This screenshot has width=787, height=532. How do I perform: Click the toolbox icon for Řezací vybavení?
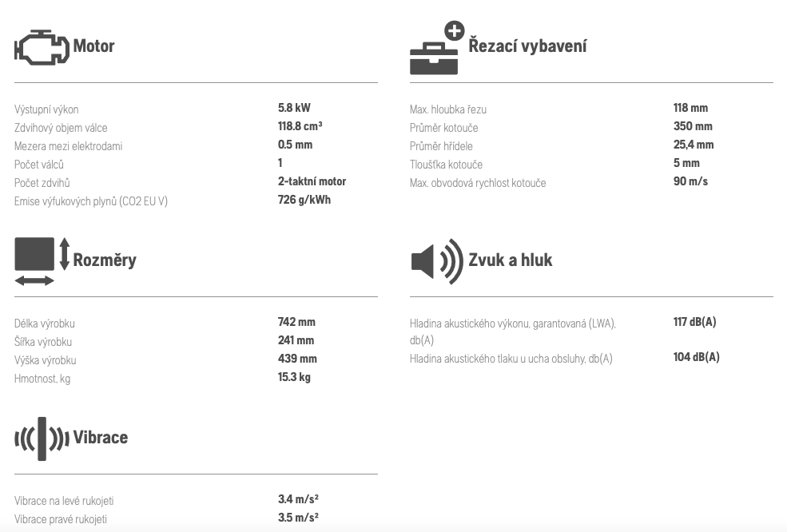point(434,59)
